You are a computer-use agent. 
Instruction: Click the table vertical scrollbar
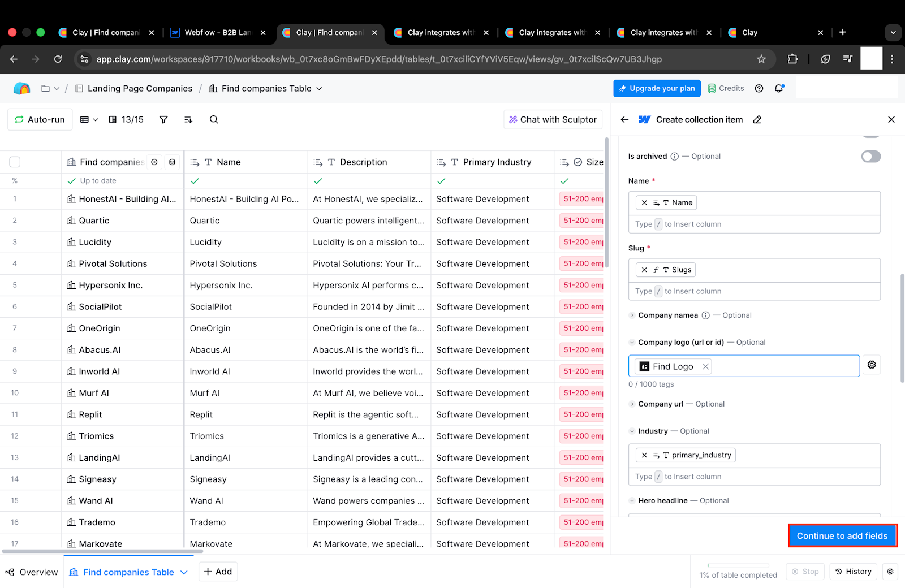606,202
